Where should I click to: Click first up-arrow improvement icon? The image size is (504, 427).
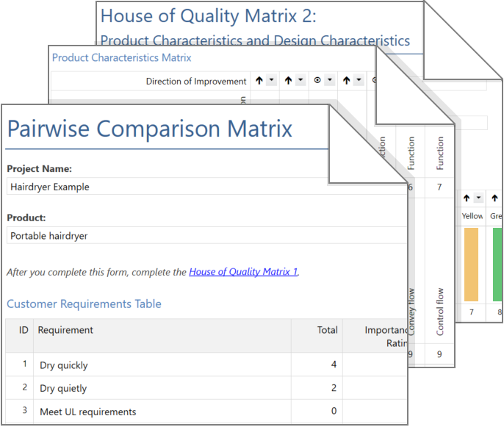pos(259,80)
